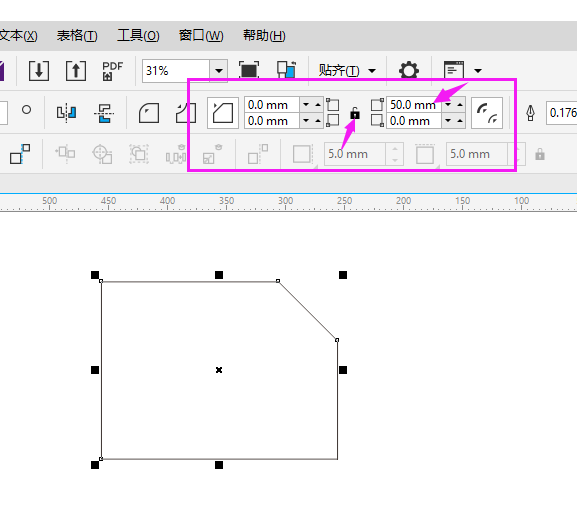Open the 窗口(W) menu

[201, 36]
